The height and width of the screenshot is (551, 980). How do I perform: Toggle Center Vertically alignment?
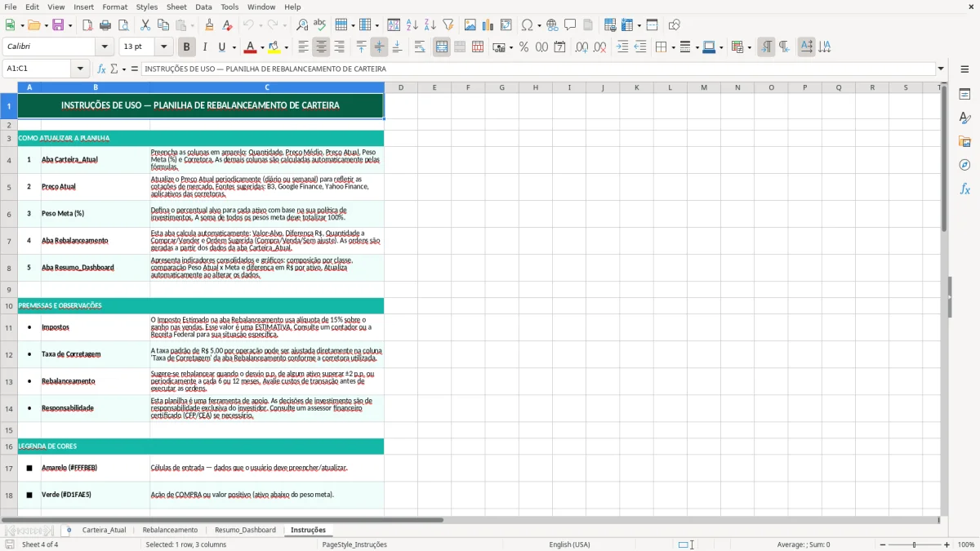(x=379, y=47)
